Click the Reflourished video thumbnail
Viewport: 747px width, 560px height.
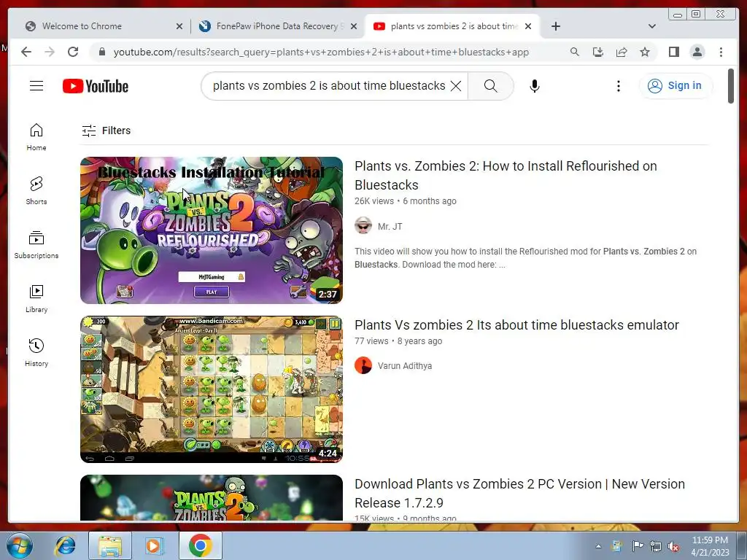pos(212,230)
